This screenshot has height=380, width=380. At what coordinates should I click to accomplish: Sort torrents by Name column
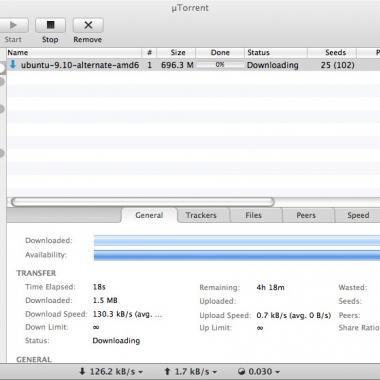pos(74,53)
